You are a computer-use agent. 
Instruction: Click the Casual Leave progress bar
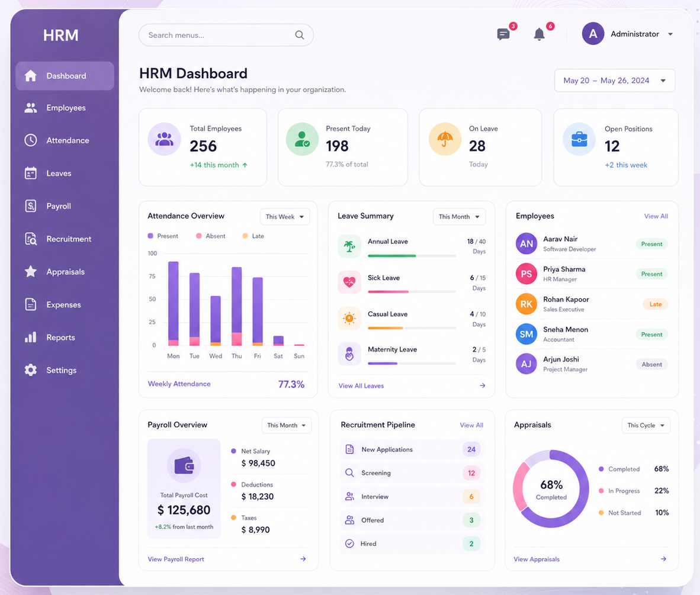[412, 327]
